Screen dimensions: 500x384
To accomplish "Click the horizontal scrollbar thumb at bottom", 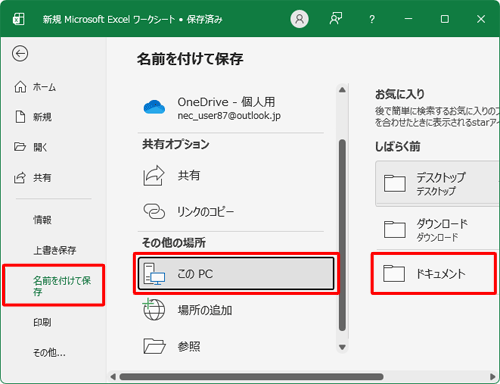I will point(251,377).
